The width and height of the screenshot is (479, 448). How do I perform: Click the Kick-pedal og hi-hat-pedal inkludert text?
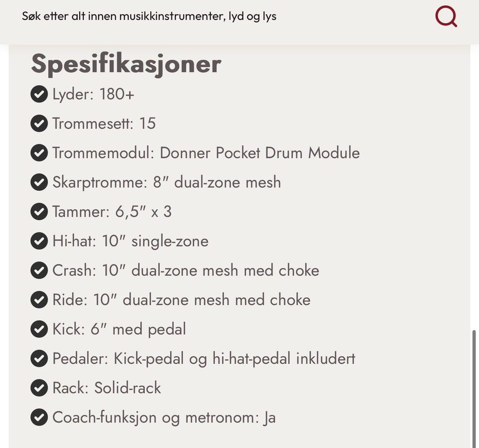click(235, 359)
